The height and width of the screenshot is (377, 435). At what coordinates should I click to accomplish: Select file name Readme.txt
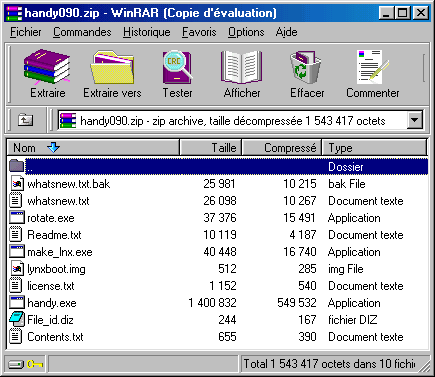(x=54, y=235)
